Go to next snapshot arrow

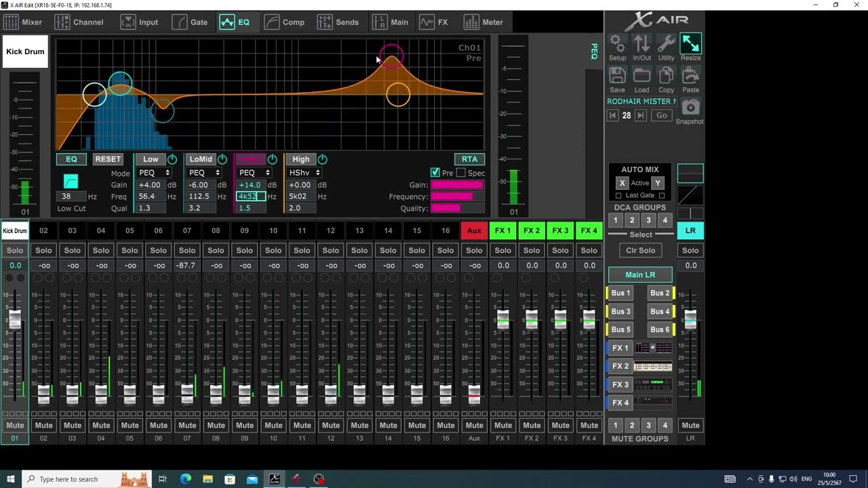[641, 116]
